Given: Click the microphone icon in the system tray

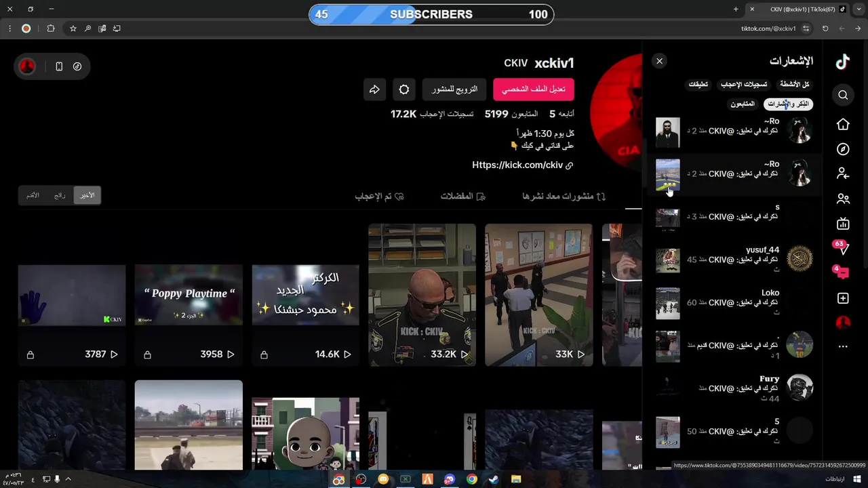Looking at the screenshot, I should pos(57,479).
